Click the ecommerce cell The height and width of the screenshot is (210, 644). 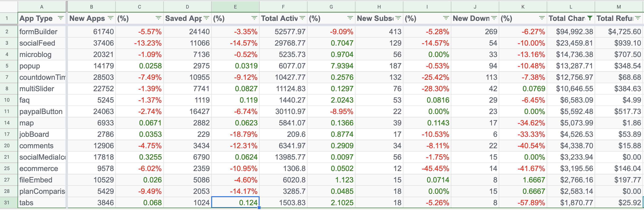pyautogui.click(x=42, y=168)
